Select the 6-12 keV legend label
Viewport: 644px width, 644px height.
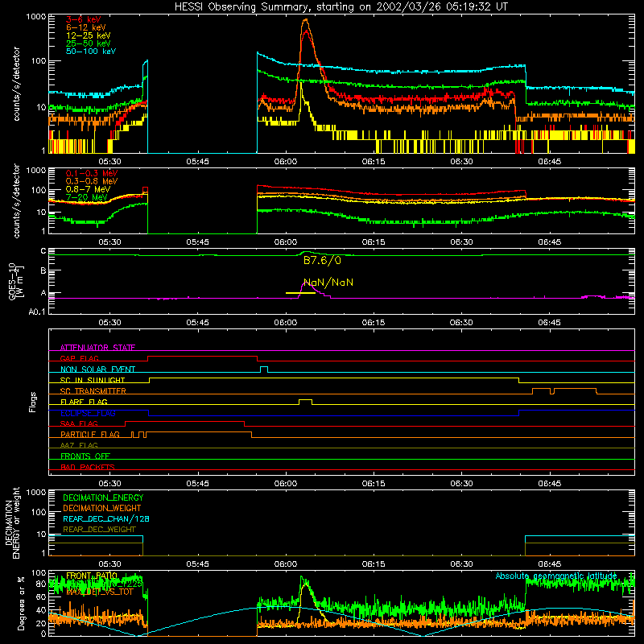[86, 27]
